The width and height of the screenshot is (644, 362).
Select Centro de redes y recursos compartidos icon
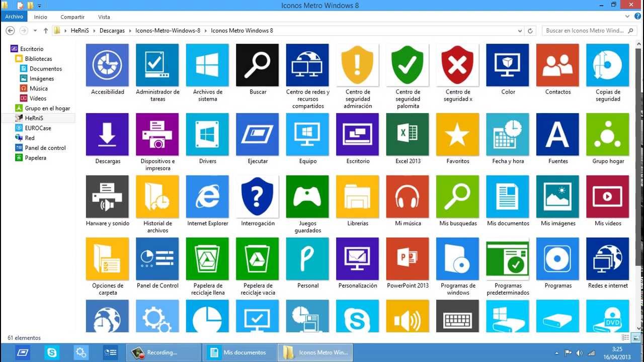point(307,65)
